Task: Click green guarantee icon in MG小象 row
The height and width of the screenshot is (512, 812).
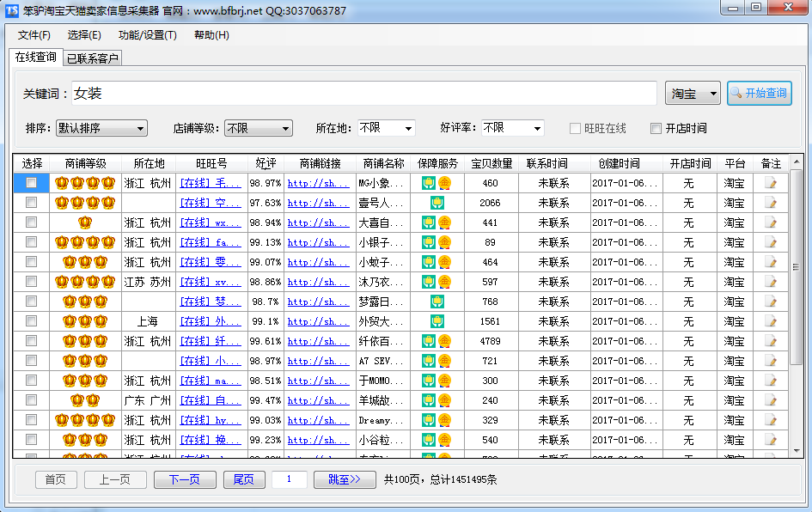Action: [x=428, y=183]
